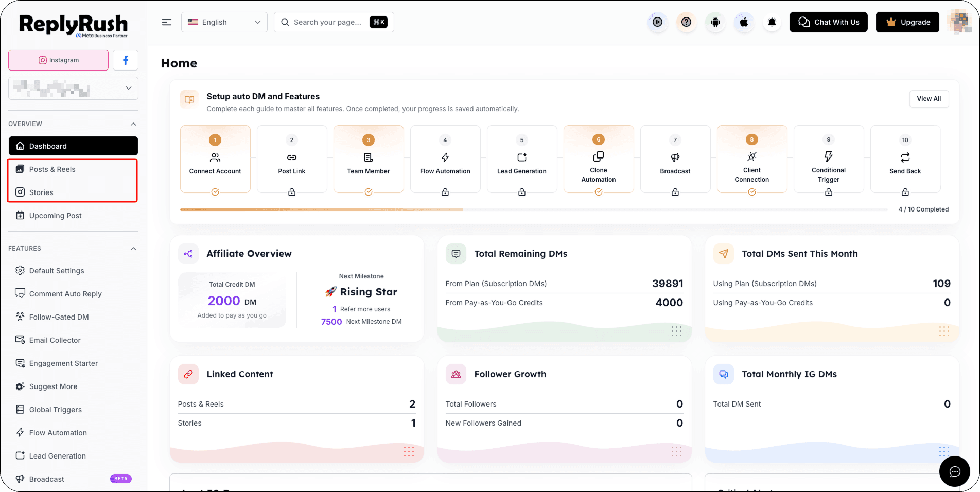Open the video tutorial play icon
This screenshot has width=980, height=492.
pyautogui.click(x=658, y=22)
